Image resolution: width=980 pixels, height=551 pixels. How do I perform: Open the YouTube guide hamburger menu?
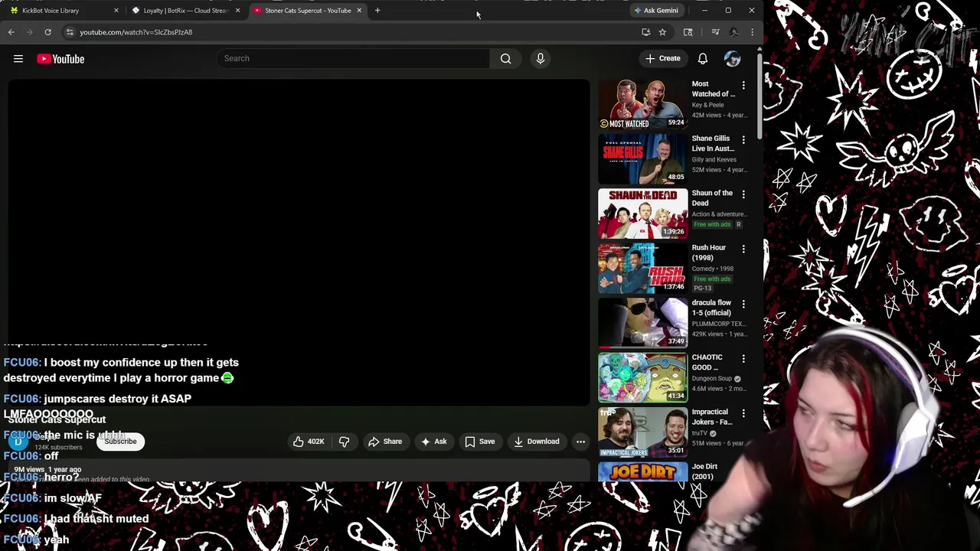pyautogui.click(x=18, y=59)
